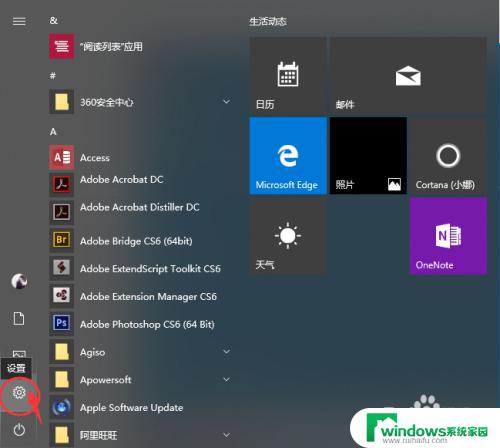Open the 天气 weather tile
500x448 pixels.
point(288,236)
